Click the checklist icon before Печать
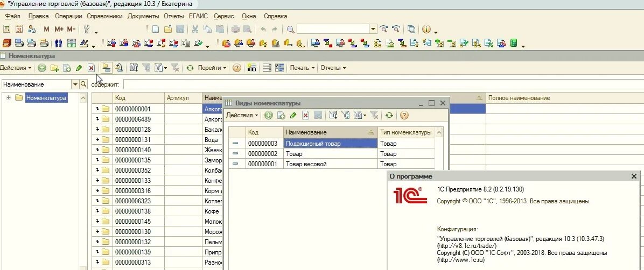Screen dimensions: 644x270 [279, 68]
